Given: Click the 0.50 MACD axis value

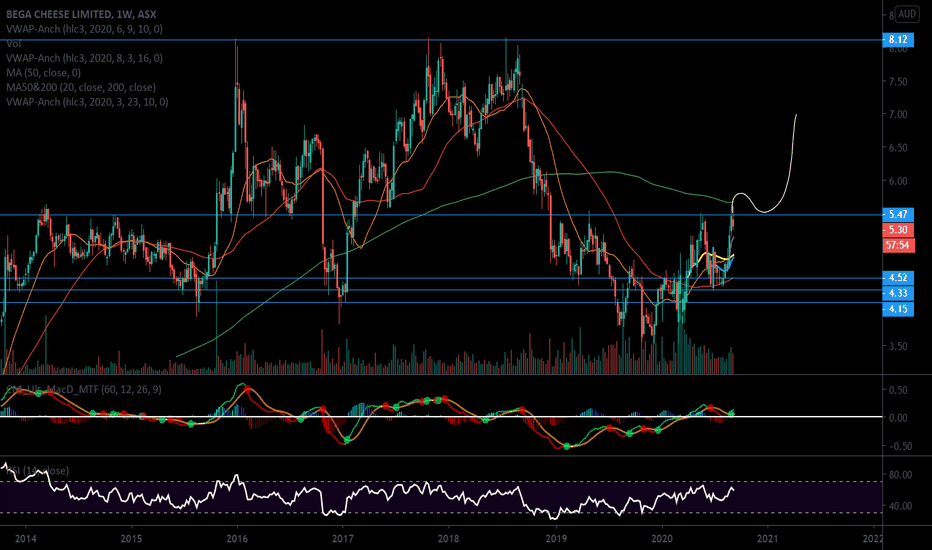Looking at the screenshot, I should 898,390.
